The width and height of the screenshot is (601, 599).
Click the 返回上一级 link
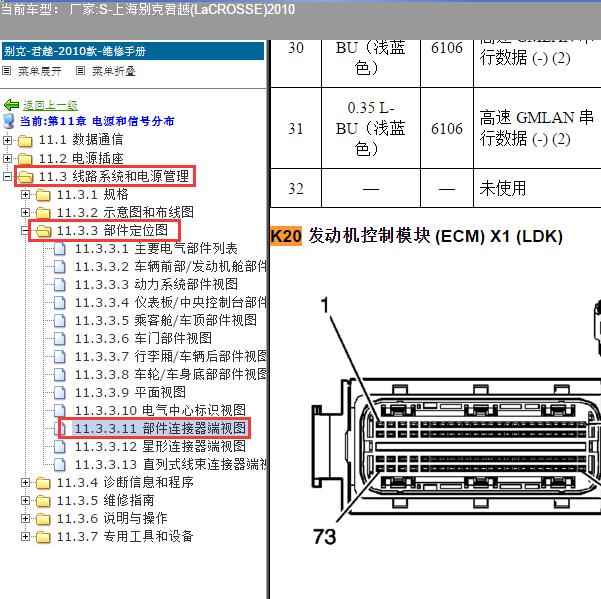(50, 105)
